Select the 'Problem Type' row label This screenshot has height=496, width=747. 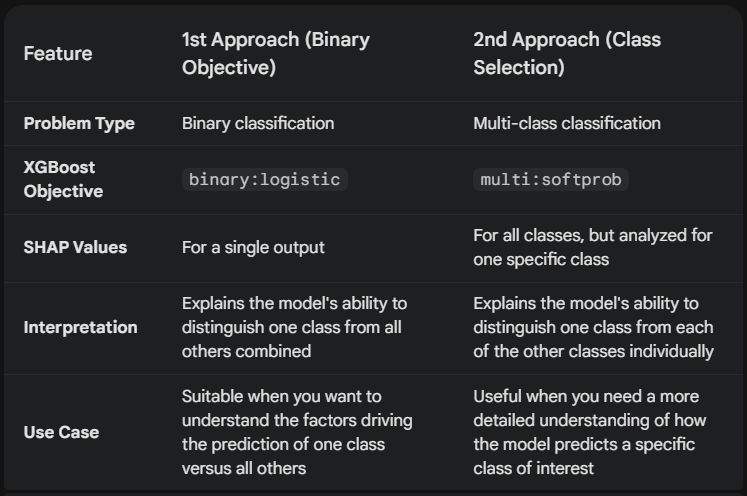79,123
